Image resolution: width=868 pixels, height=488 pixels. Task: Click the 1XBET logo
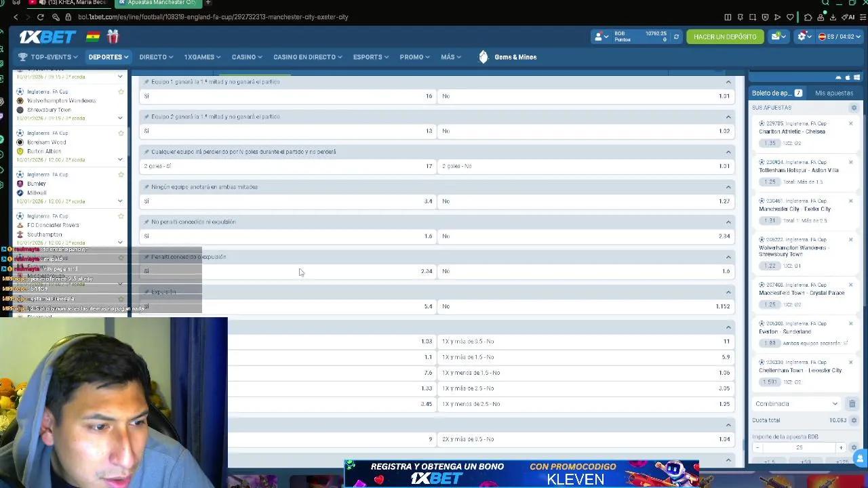tap(47, 37)
